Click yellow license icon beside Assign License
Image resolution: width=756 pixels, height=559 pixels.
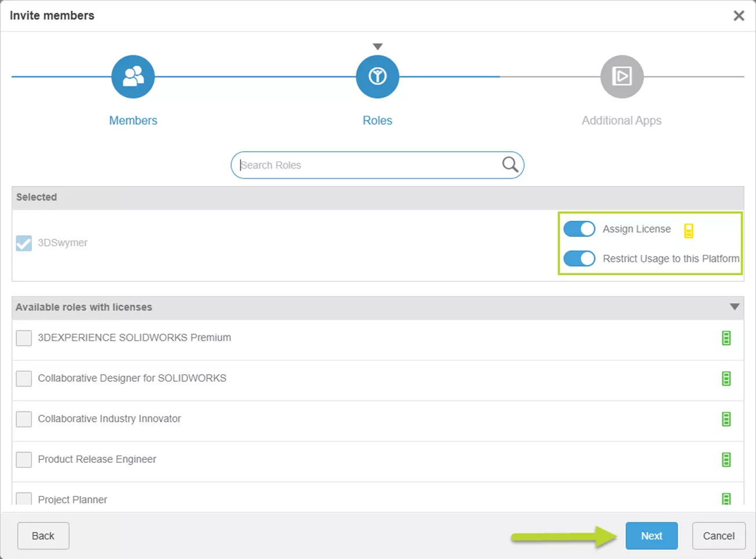(x=688, y=231)
